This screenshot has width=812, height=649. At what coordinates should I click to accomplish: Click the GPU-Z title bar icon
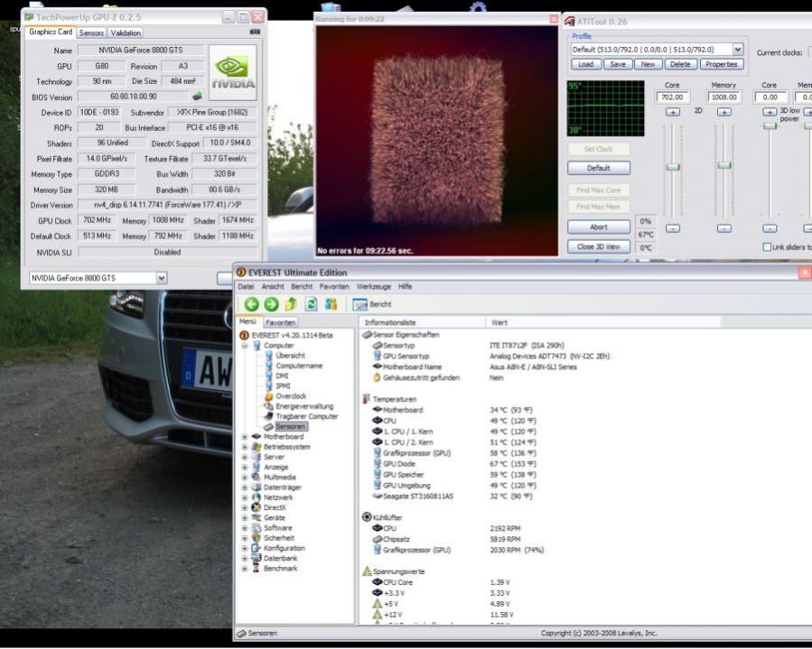(x=29, y=17)
